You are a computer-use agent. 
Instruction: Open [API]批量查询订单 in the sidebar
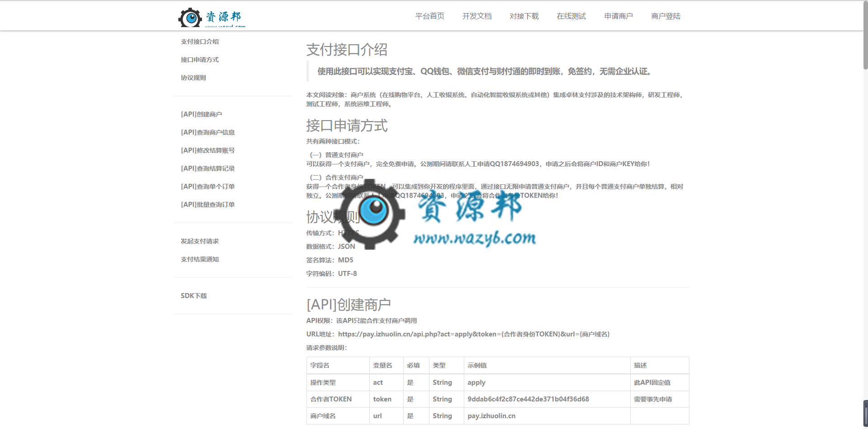208,205
